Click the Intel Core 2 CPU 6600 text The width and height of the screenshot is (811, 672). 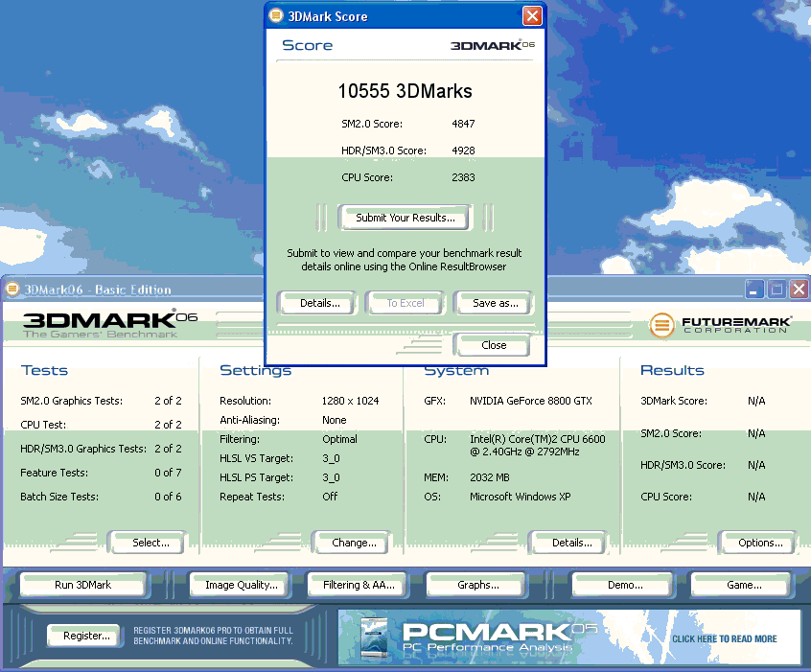pyautogui.click(x=538, y=446)
